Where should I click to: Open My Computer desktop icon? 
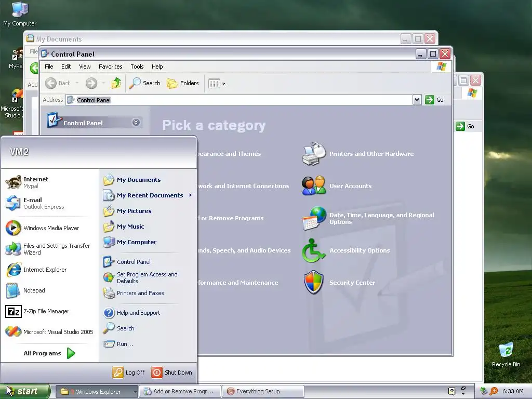coord(20,14)
